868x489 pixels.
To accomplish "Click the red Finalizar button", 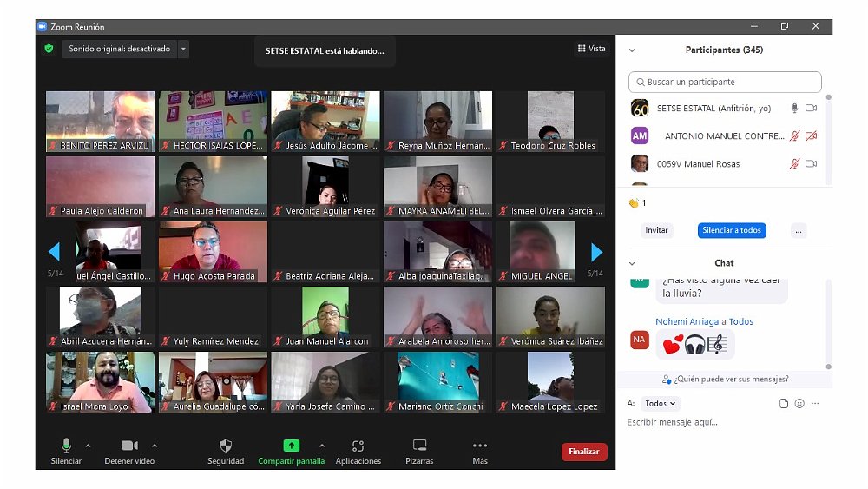I will (584, 452).
